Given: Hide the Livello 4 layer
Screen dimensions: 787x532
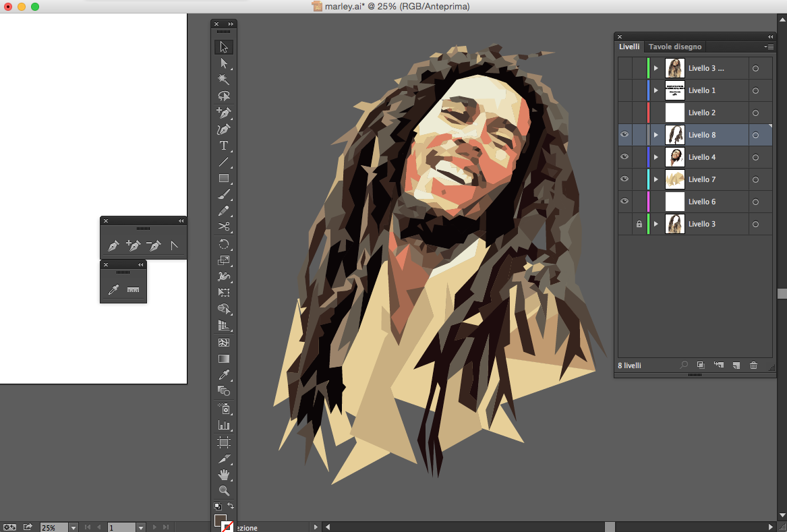Looking at the screenshot, I should click(624, 156).
